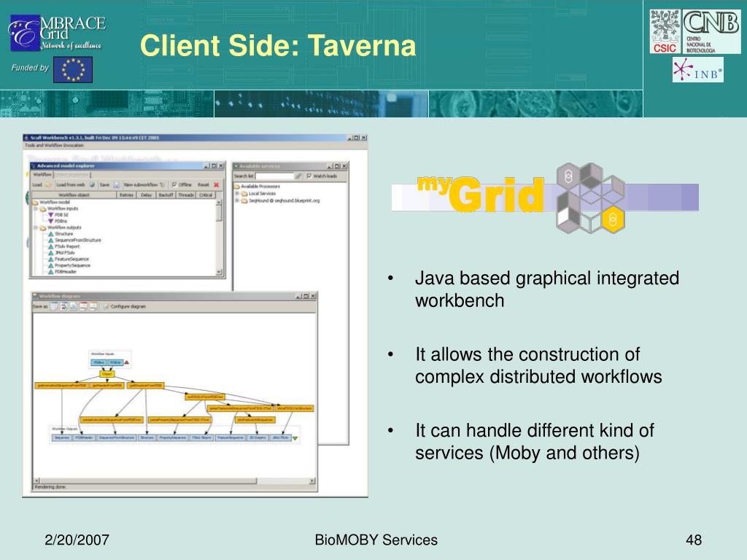Click the Save disk icon

coord(116,184)
